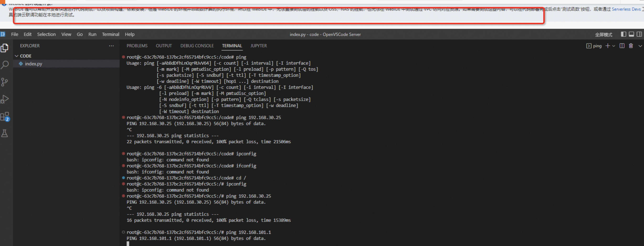The width and height of the screenshot is (644, 246).
Task: Split the terminal with split icon
Action: tap(622, 46)
